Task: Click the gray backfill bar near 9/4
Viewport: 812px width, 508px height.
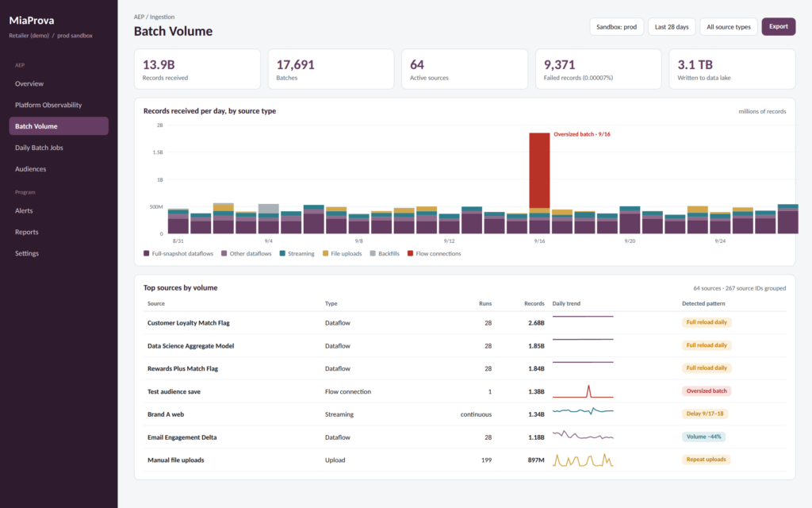Action: 269,209
